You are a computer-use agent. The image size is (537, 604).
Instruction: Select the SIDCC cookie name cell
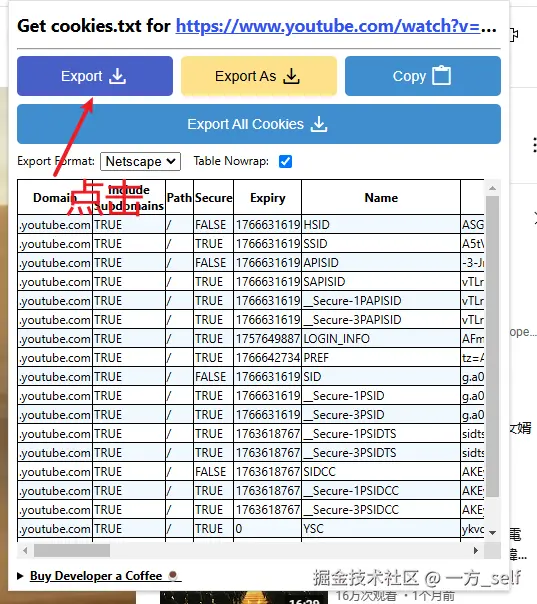[x=381, y=472]
